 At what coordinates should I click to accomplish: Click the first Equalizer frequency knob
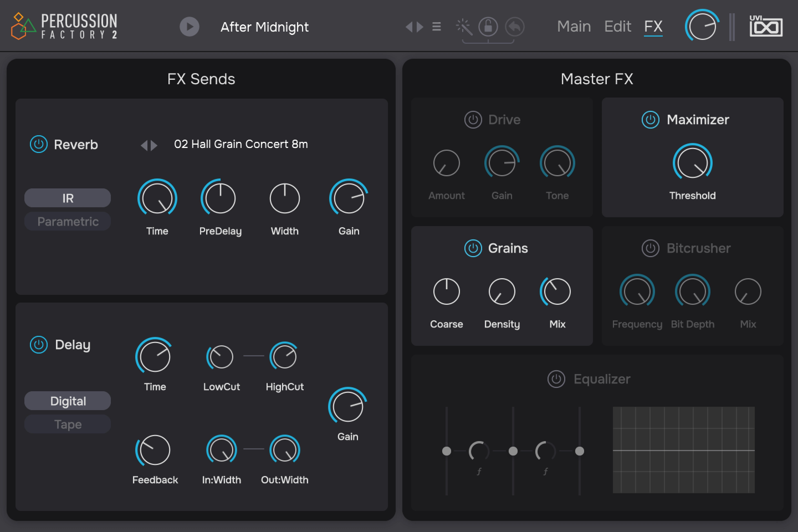point(479,451)
